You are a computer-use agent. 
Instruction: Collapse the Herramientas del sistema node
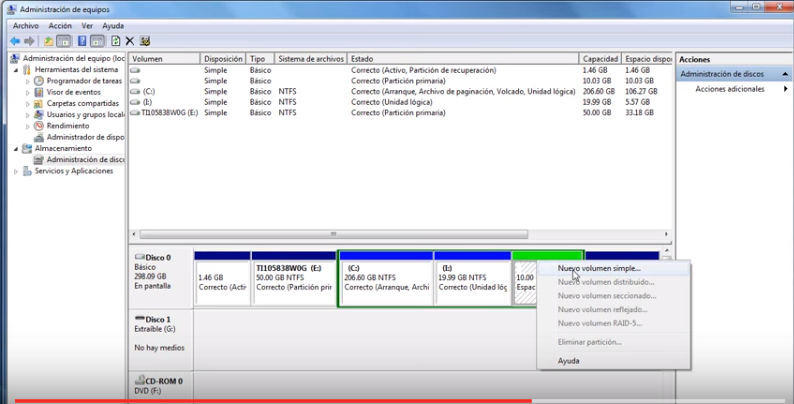[x=16, y=70]
